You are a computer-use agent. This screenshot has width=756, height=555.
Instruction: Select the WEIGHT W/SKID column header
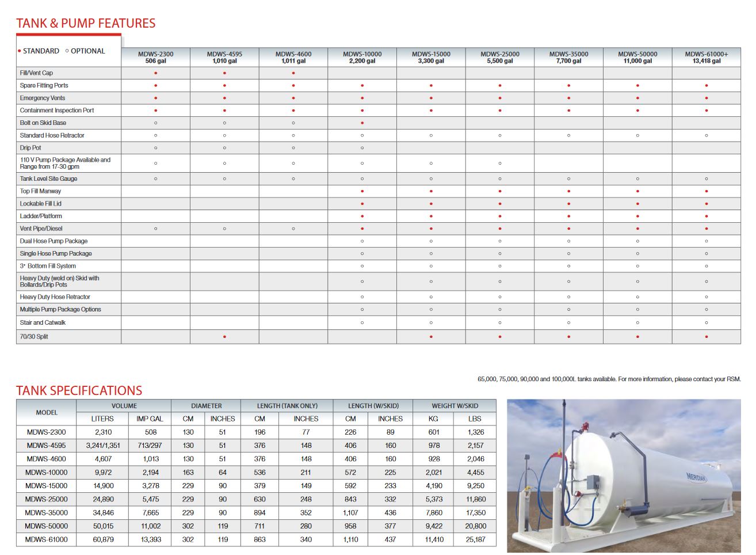click(x=455, y=406)
